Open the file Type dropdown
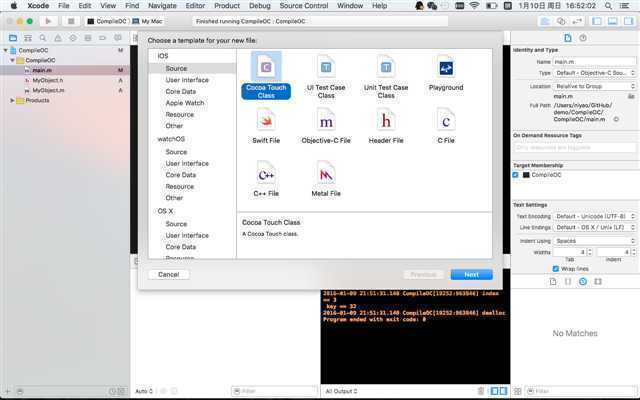The width and height of the screenshot is (640, 400). tap(595, 73)
